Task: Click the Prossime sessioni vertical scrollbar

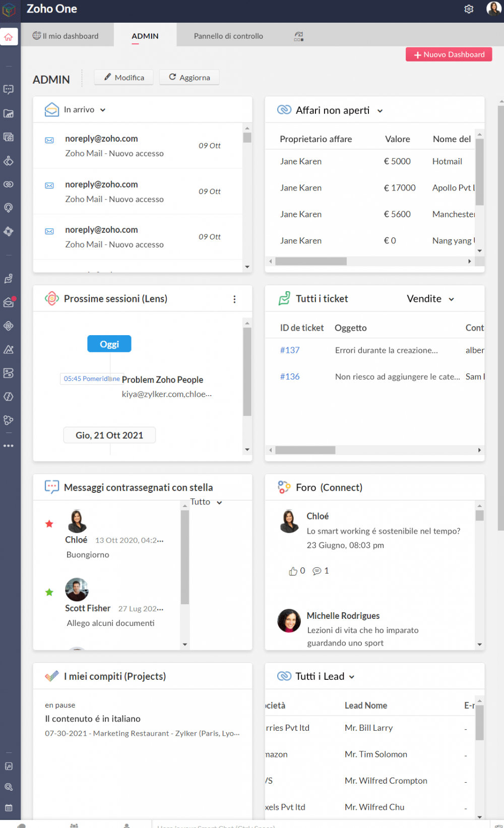Action: [247, 372]
